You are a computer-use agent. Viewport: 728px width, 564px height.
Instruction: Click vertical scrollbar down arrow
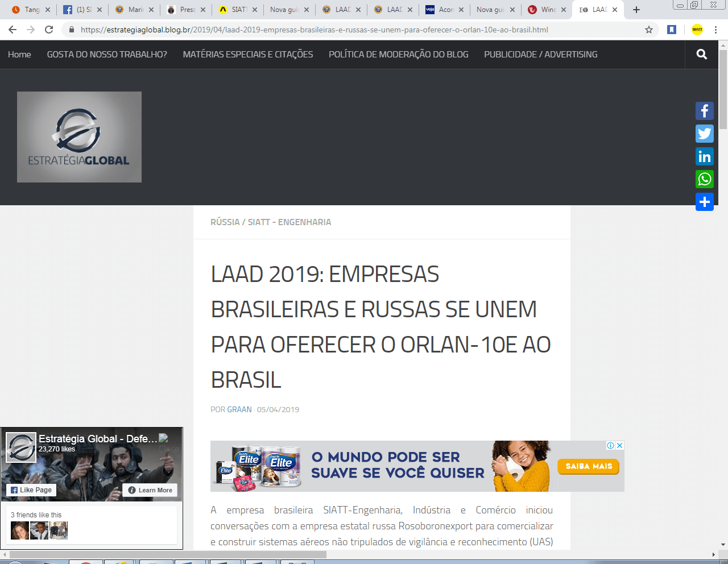click(723, 545)
